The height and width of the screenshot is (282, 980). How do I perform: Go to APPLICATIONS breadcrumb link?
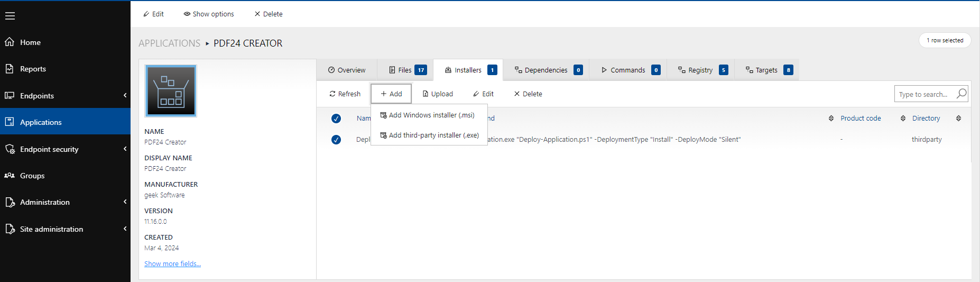[169, 43]
